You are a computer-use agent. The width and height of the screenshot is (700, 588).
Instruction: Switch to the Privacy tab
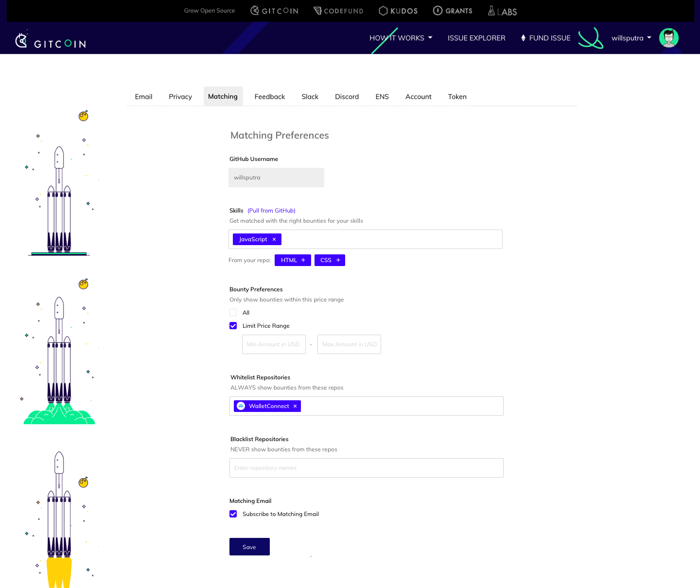pyautogui.click(x=180, y=97)
